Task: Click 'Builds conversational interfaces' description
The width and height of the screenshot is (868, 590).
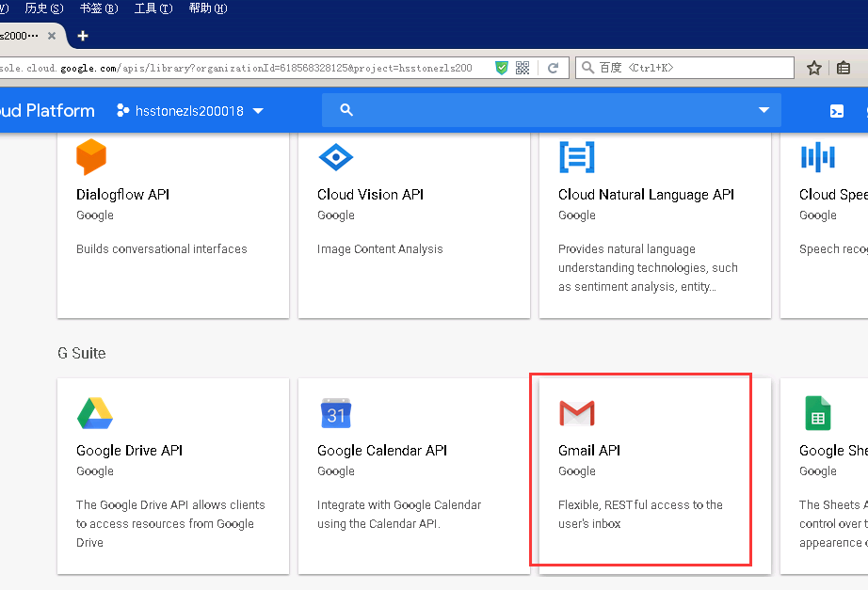Action: (162, 249)
